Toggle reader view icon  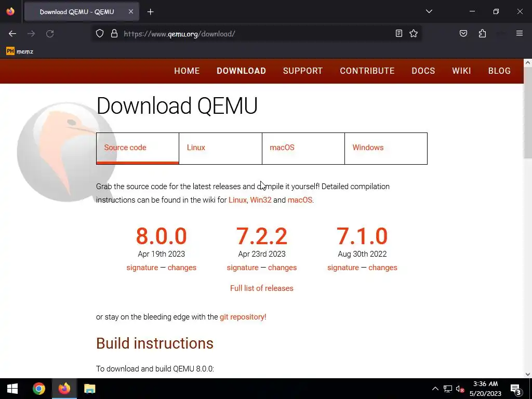pyautogui.click(x=399, y=33)
